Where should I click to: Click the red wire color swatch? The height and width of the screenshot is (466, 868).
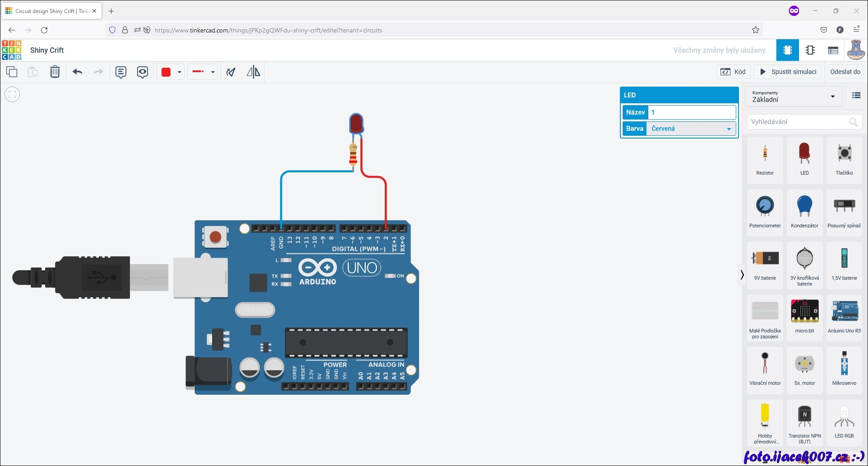click(x=166, y=72)
